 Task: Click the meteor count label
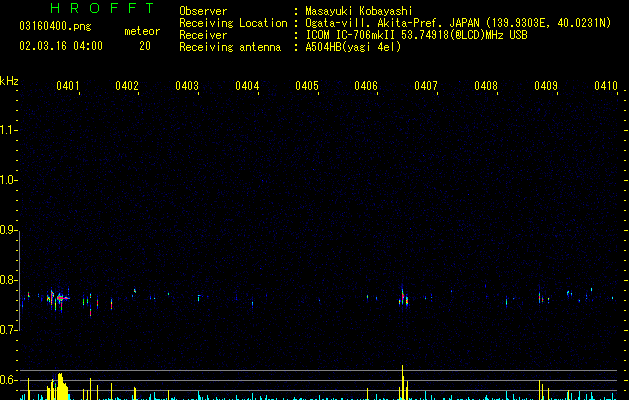coord(142,31)
